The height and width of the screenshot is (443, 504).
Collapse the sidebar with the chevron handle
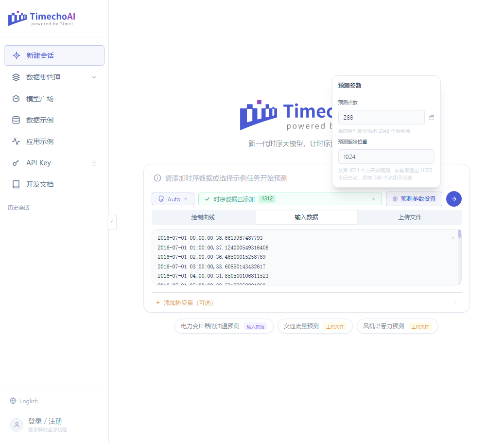(x=111, y=222)
